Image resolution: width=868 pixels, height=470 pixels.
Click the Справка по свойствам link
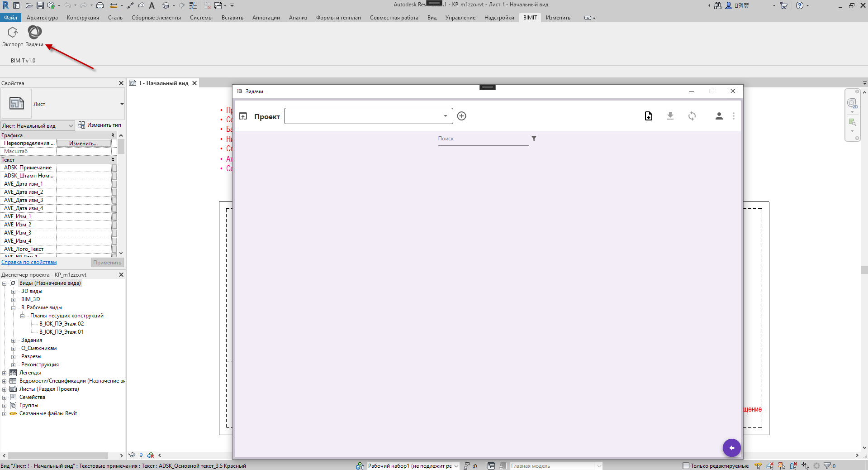click(x=29, y=262)
